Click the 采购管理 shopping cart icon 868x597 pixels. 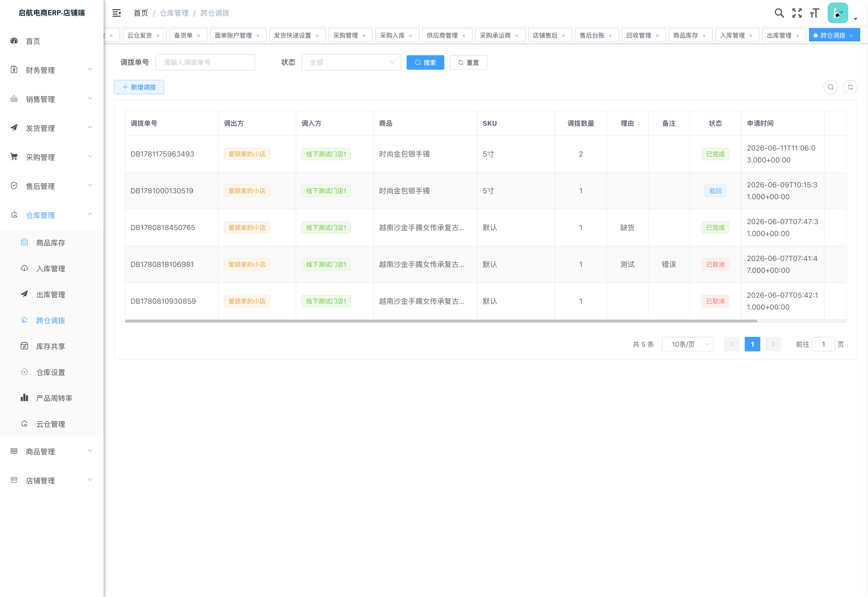coord(14,157)
